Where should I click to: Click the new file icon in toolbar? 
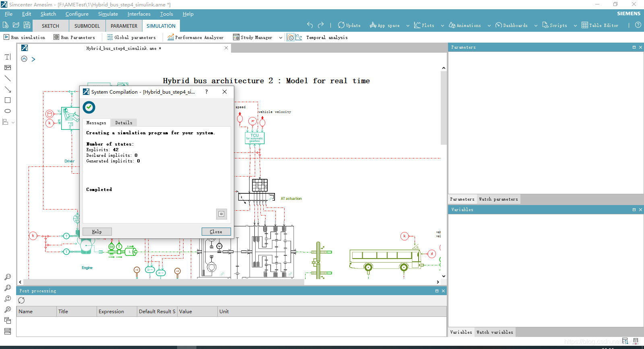coord(6,25)
